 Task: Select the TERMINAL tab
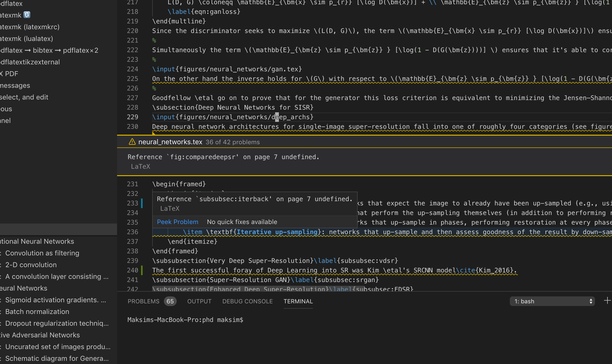click(x=298, y=301)
